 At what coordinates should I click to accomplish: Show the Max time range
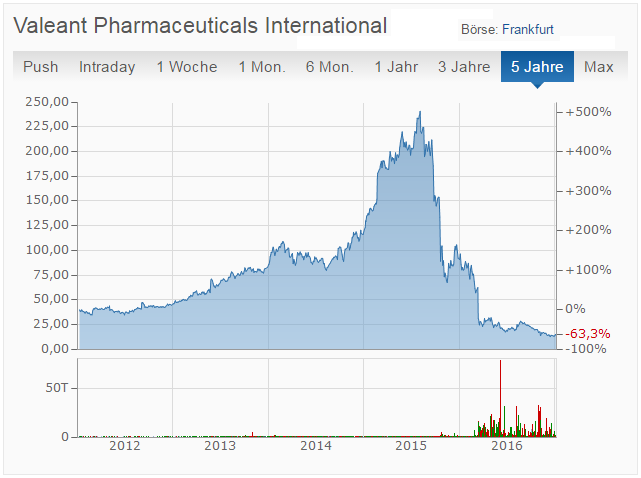(x=599, y=67)
